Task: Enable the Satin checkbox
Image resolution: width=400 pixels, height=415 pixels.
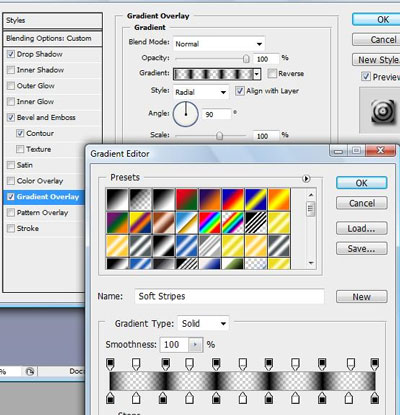Action: coord(11,165)
